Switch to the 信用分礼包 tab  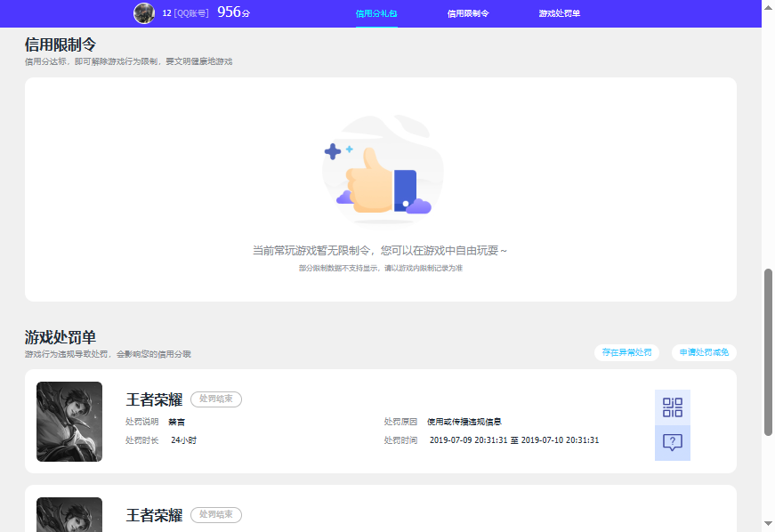pyautogui.click(x=376, y=13)
